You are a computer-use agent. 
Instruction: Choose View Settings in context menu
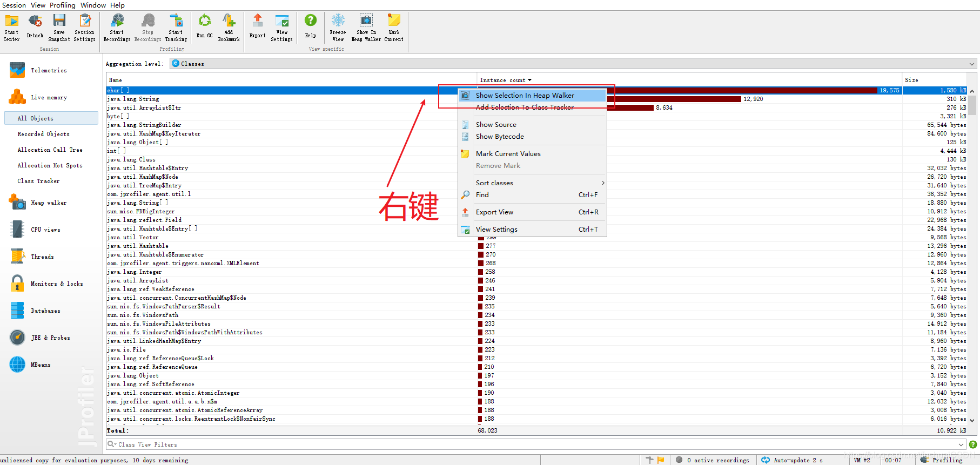[x=532, y=230]
